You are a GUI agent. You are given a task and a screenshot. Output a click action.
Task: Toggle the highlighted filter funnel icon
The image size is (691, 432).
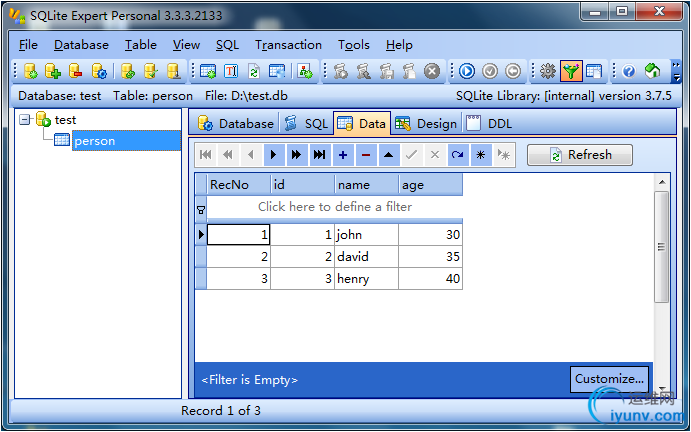571,71
